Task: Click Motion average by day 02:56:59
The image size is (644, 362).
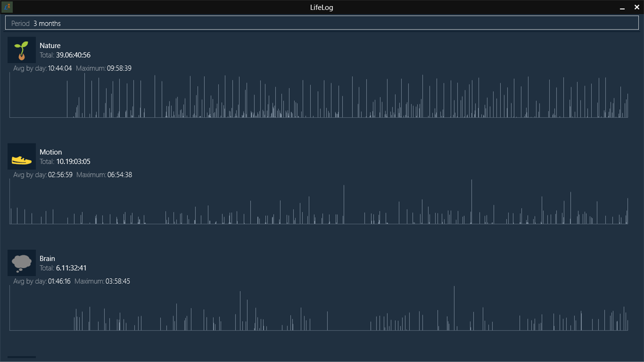Action: click(60, 175)
